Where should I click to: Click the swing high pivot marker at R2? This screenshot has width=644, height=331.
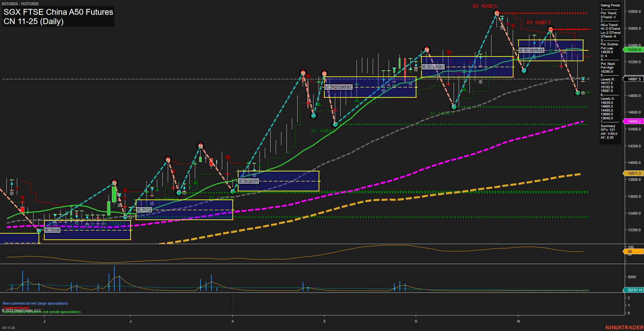click(x=497, y=13)
